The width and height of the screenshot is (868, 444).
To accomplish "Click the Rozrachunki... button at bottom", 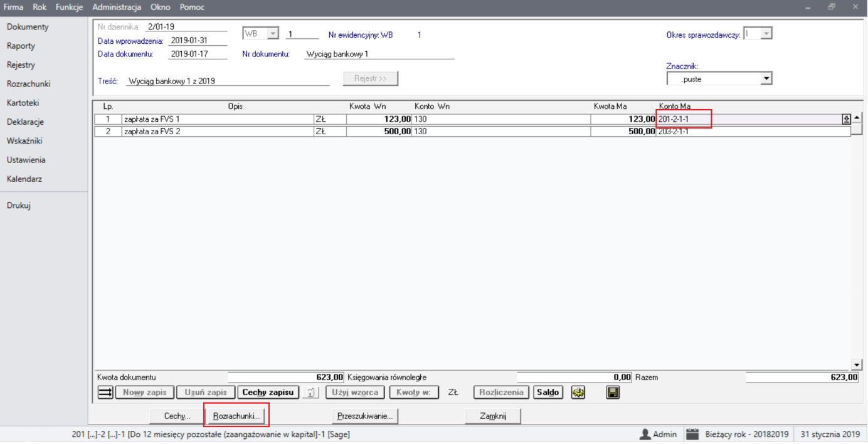I will coord(236,416).
